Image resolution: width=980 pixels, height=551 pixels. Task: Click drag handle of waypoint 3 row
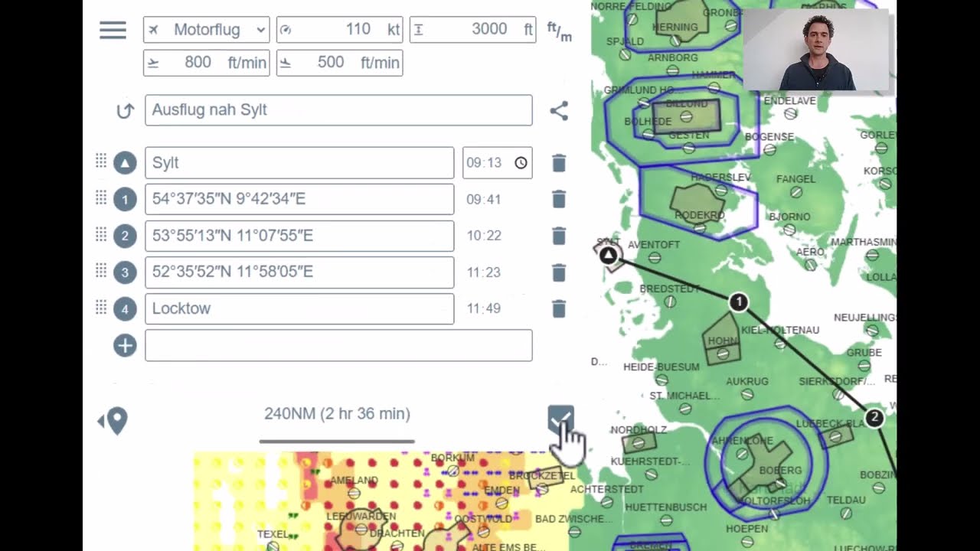(x=100, y=270)
